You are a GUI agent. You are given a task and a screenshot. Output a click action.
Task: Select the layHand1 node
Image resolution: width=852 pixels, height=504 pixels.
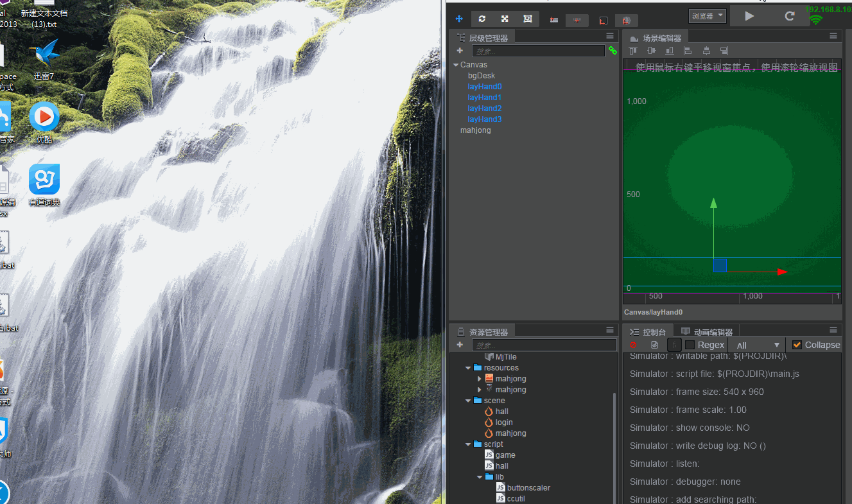(x=485, y=98)
